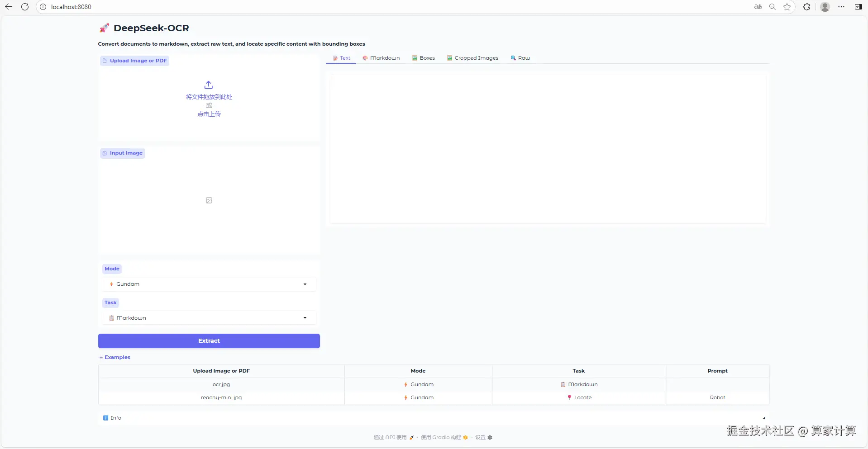Click the settings gear icon in footer
Viewport: 868px width, 449px height.
click(x=490, y=437)
